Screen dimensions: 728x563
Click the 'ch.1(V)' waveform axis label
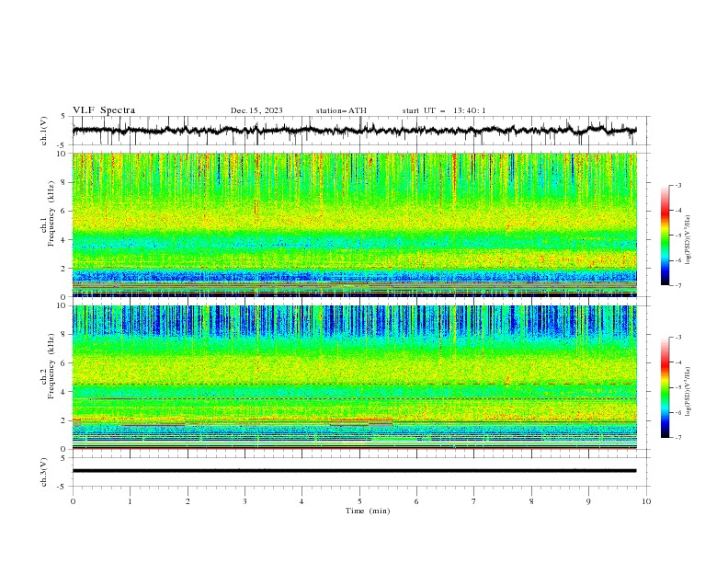44,131
